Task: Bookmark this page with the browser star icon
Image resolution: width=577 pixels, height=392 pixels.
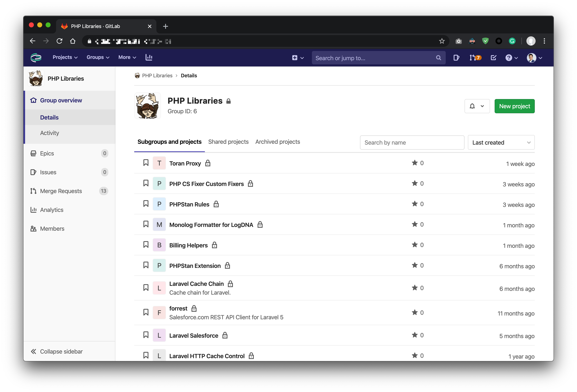Action: click(x=442, y=41)
